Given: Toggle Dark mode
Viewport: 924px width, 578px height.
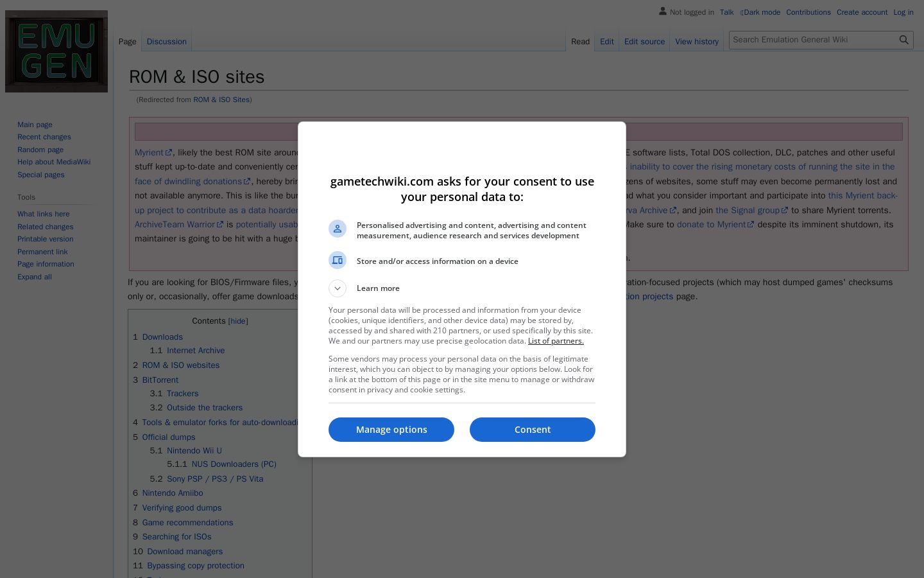Looking at the screenshot, I should (x=760, y=12).
